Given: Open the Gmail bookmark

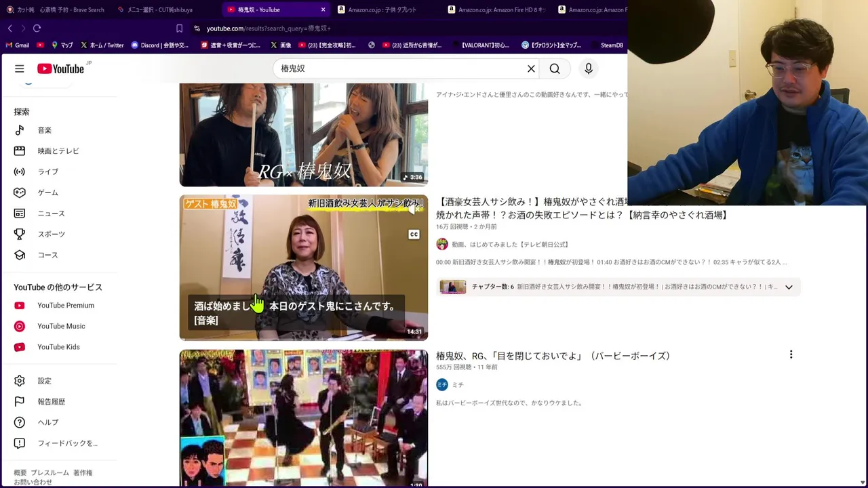Looking at the screenshot, I should tap(18, 45).
